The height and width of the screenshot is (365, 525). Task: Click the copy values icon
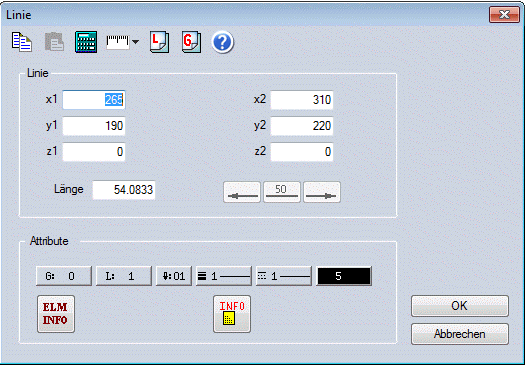click(22, 42)
